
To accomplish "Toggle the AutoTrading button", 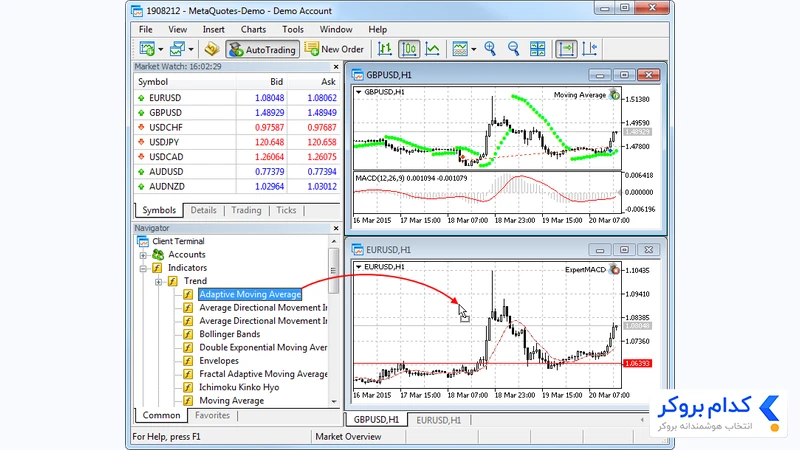I will 262,49.
